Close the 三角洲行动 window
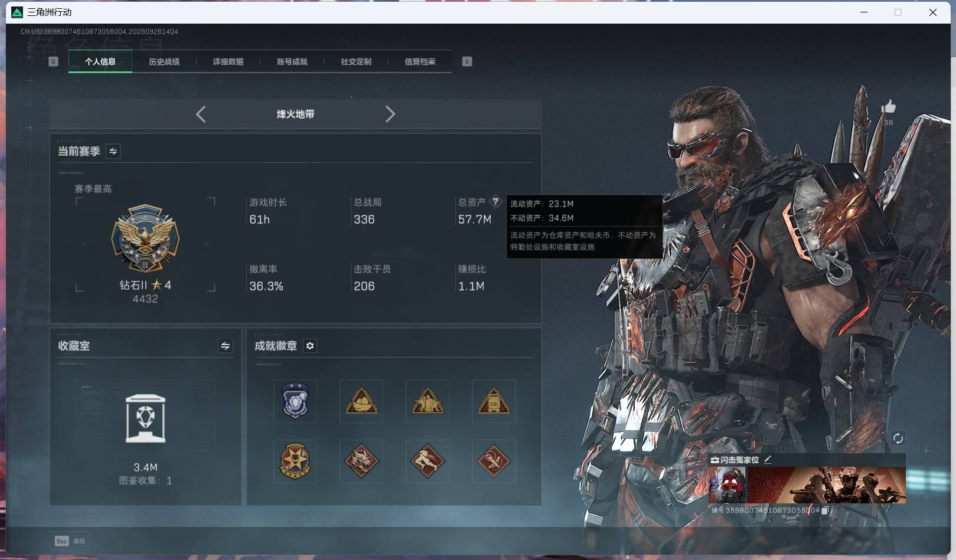The image size is (956, 560). pos(933,12)
